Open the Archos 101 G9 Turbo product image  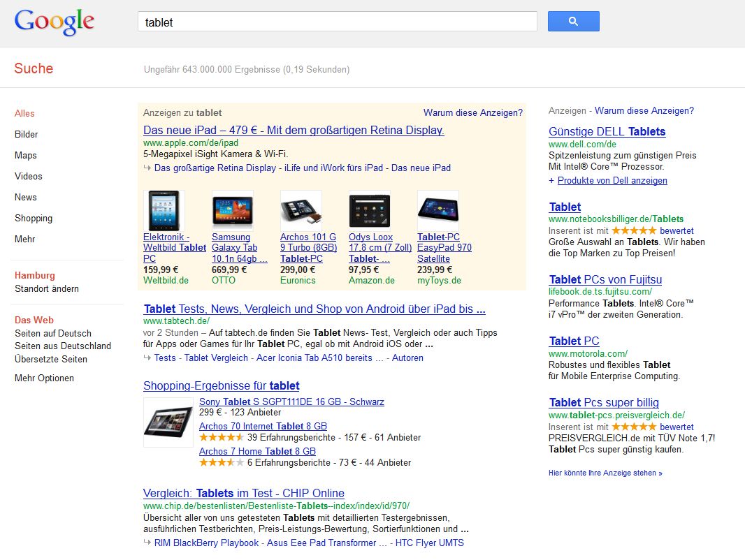(x=301, y=211)
